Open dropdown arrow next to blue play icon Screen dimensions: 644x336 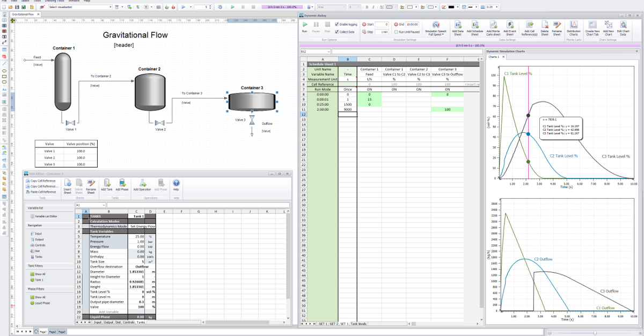190,7
